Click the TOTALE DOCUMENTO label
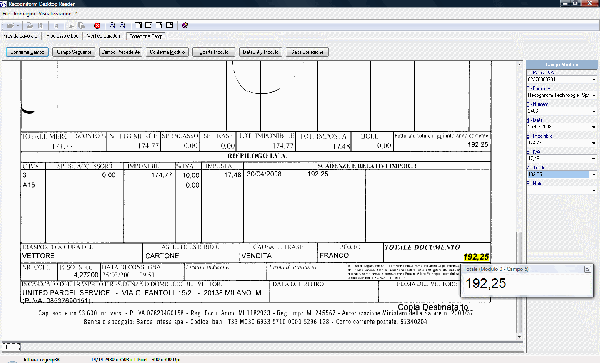The image size is (600, 363). [x=422, y=247]
